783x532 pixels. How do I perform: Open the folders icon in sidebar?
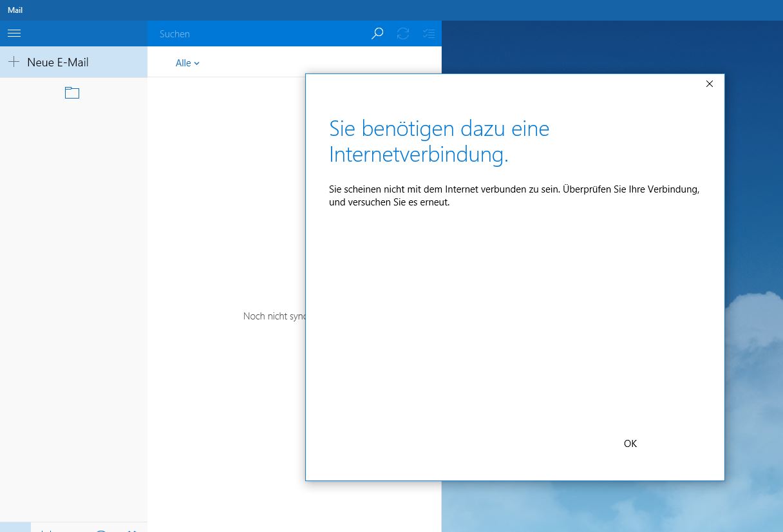[72, 93]
